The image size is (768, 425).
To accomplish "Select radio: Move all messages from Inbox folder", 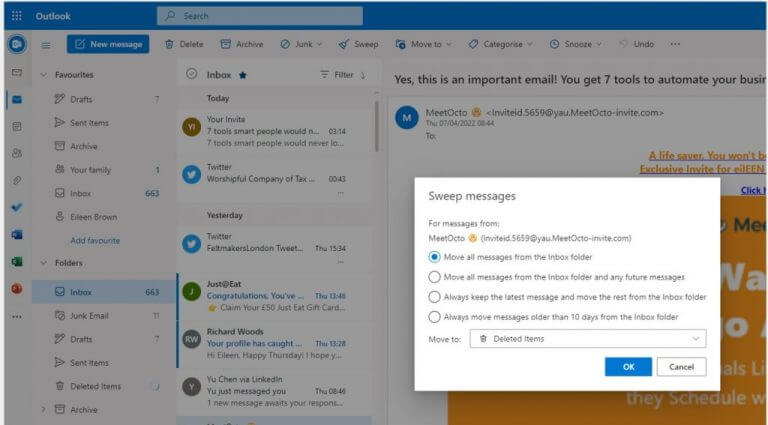I will point(434,257).
